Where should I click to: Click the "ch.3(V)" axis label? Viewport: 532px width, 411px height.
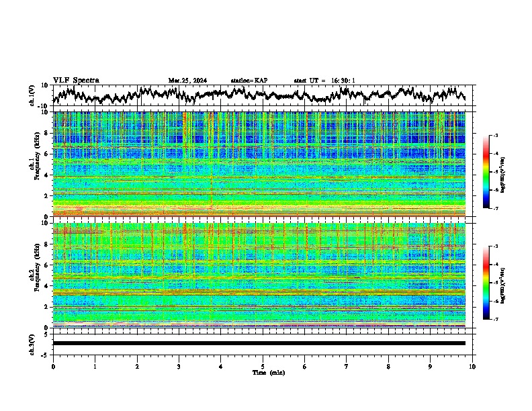click(x=32, y=345)
